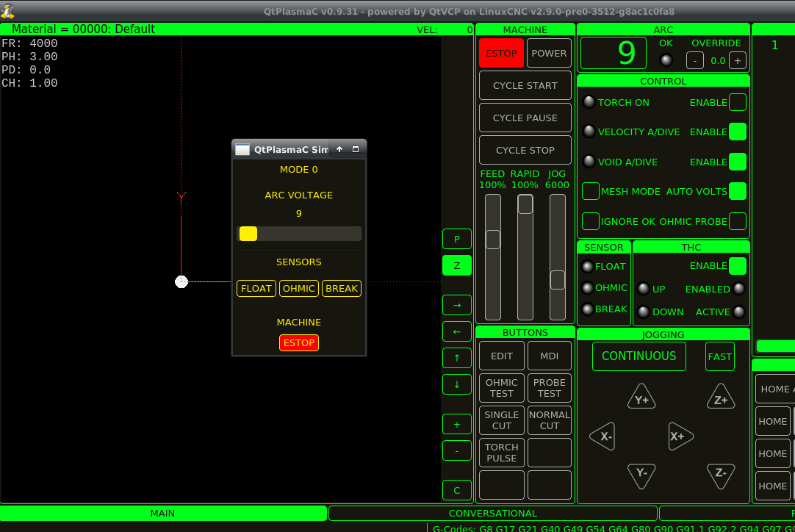Toggle Void A/Dive enable checkbox
The image size is (795, 532).
tap(737, 162)
